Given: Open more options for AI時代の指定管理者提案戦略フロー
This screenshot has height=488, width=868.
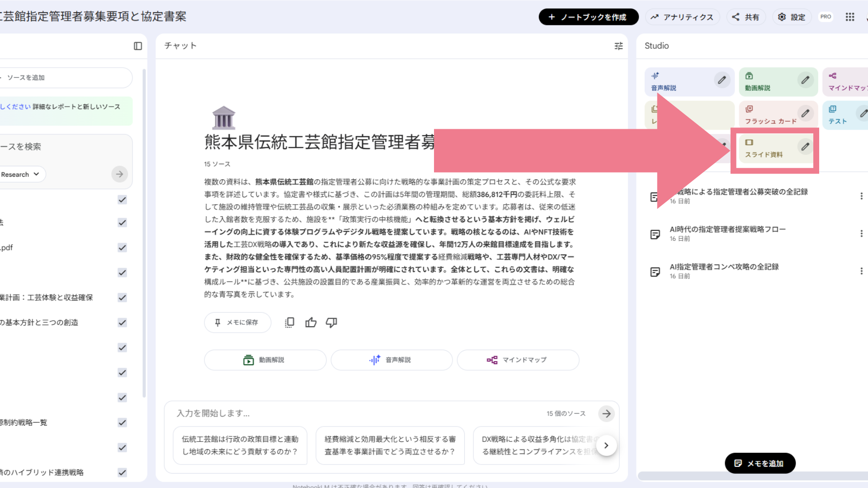Looking at the screenshot, I should [861, 234].
